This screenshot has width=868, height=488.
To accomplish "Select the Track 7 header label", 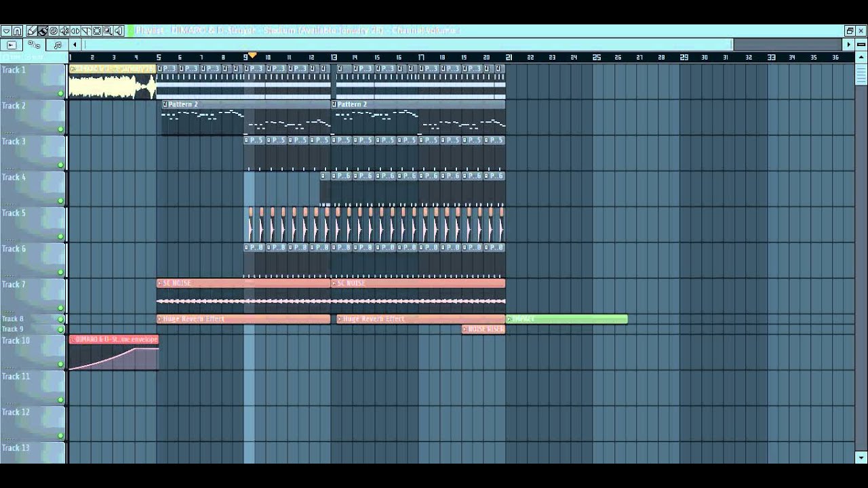I will (x=14, y=285).
